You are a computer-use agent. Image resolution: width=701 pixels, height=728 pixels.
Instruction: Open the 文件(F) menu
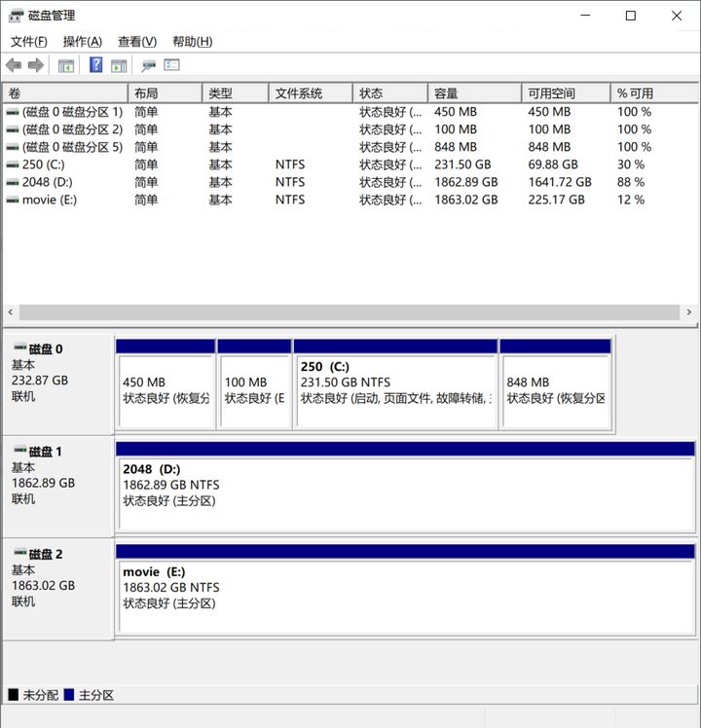pyautogui.click(x=29, y=42)
